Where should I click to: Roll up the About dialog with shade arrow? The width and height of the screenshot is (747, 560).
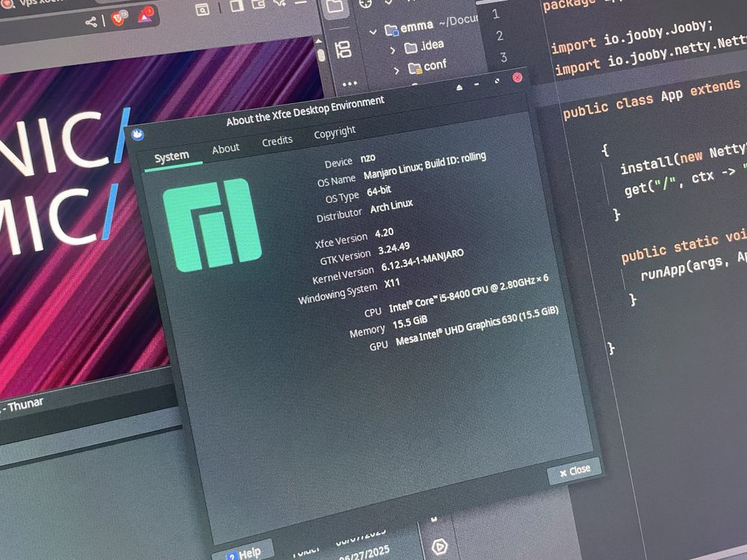459,87
